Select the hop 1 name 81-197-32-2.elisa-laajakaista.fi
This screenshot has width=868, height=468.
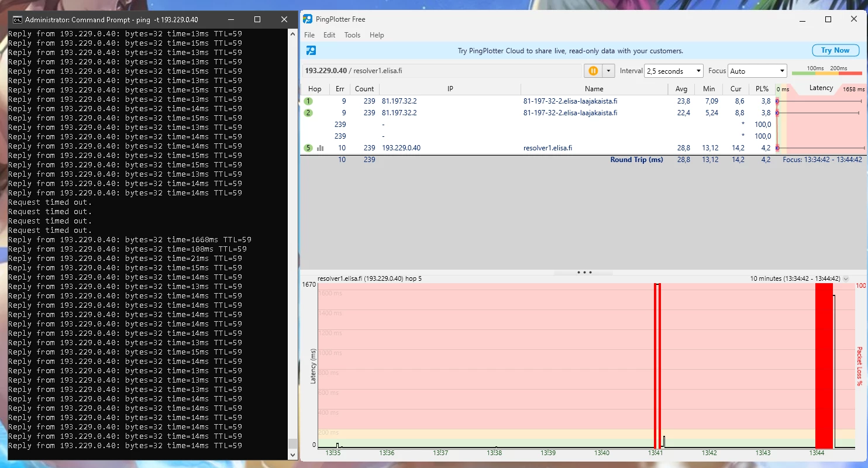pos(570,101)
